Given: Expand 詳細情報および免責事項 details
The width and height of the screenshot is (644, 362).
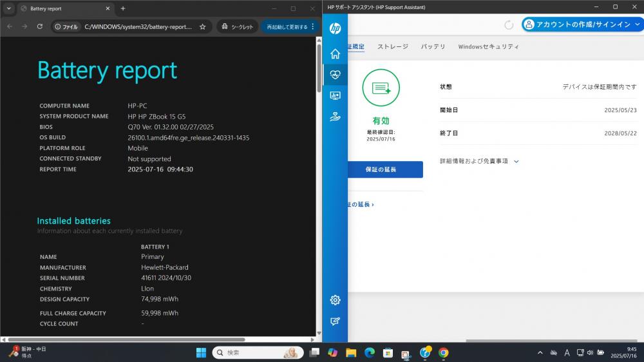Looking at the screenshot, I should pyautogui.click(x=479, y=162).
